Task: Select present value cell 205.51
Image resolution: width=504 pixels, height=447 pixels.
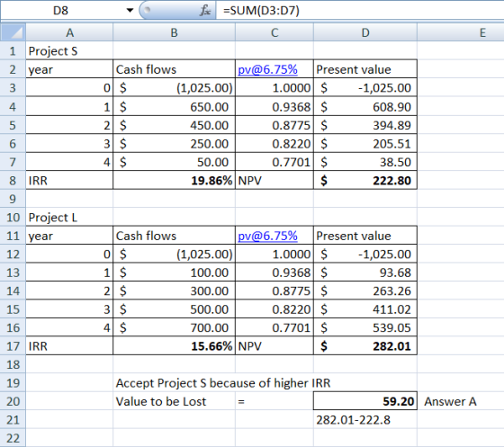Action: pyautogui.click(x=365, y=144)
